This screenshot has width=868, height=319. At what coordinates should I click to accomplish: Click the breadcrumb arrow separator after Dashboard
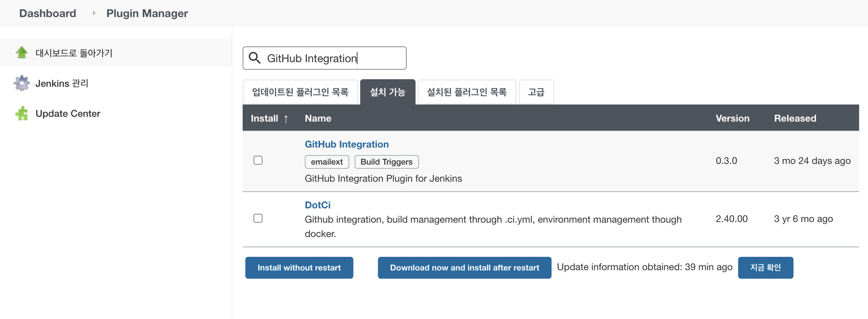point(94,13)
